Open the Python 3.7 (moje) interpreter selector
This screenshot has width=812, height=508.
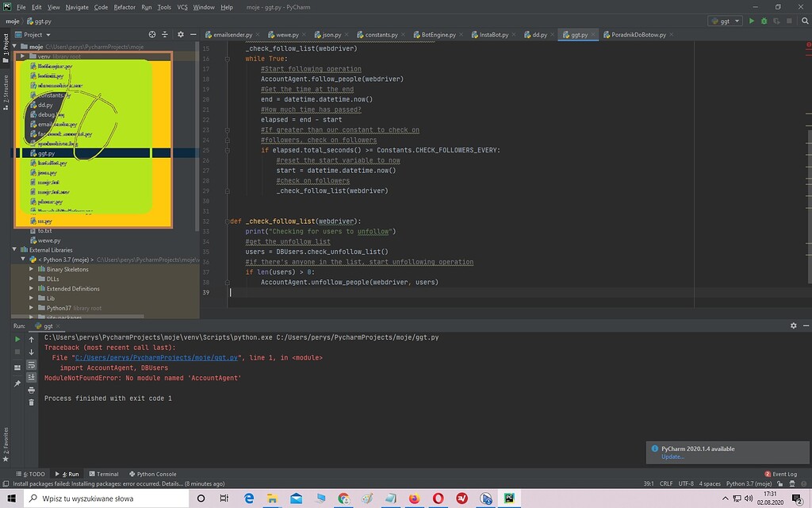pyautogui.click(x=749, y=483)
